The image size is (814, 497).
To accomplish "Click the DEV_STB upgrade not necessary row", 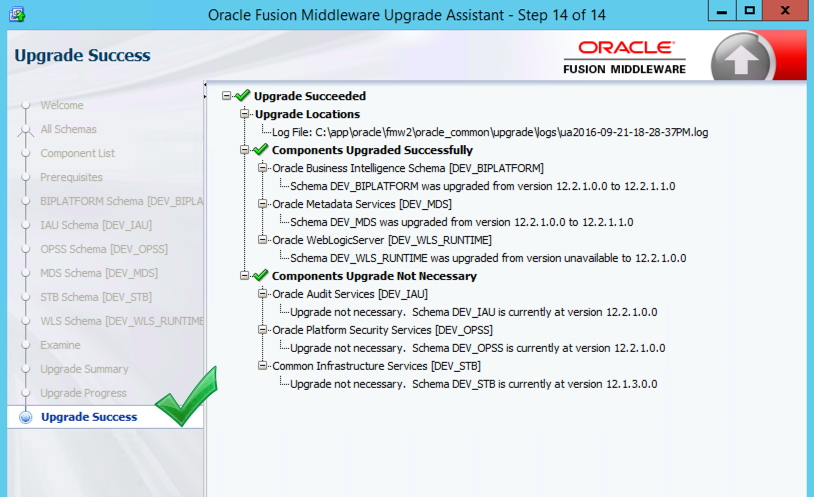I will (473, 384).
